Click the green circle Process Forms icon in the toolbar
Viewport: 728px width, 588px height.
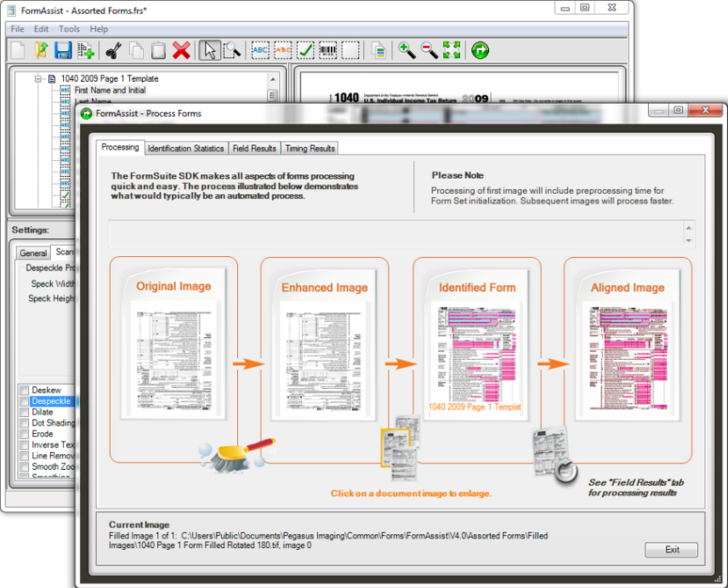point(480,50)
